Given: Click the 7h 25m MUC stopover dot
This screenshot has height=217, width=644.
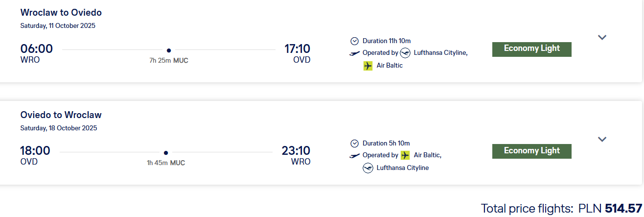Looking at the screenshot, I should pyautogui.click(x=169, y=50).
